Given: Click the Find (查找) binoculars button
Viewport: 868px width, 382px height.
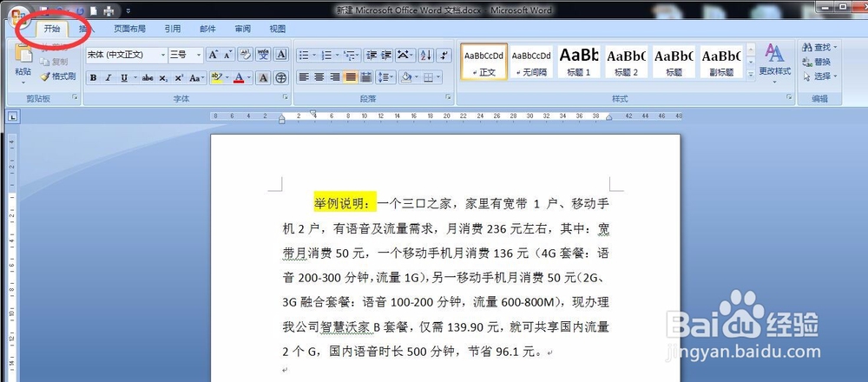Looking at the screenshot, I should coord(819,48).
